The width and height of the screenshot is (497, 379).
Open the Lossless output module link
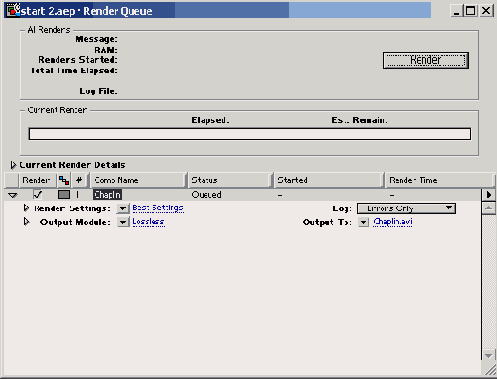click(x=148, y=222)
